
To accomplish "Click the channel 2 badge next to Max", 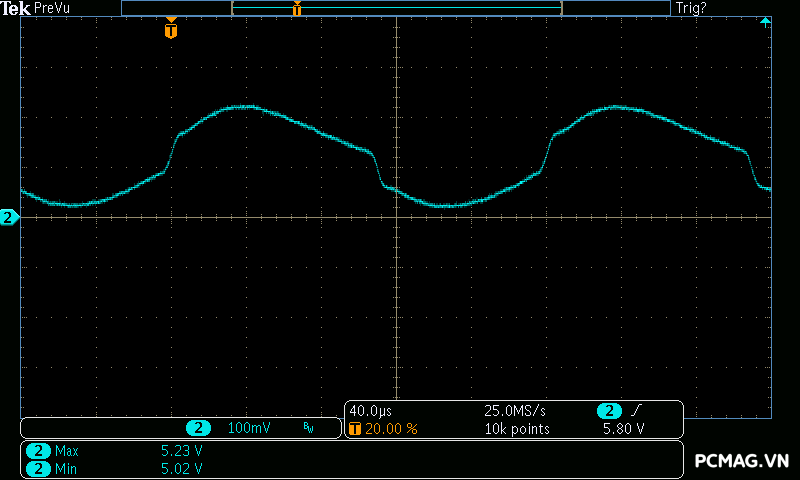I will click(x=38, y=451).
